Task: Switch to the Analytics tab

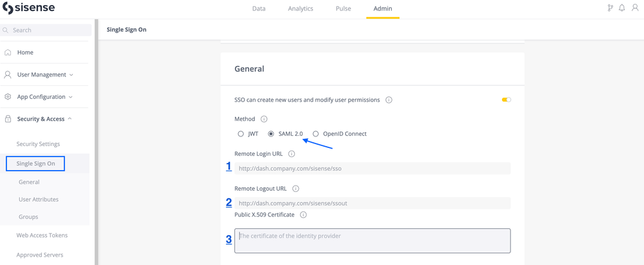Action: point(300,9)
